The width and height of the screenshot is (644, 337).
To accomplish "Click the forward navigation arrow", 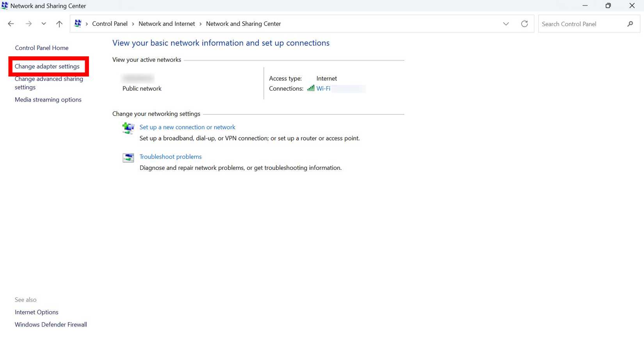I will coord(28,24).
